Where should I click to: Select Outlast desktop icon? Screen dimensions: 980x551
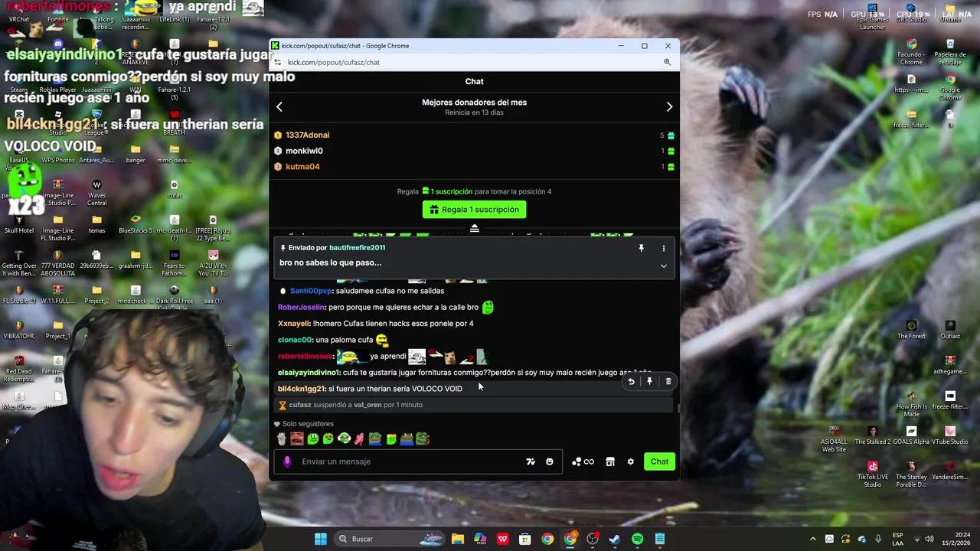950,330
